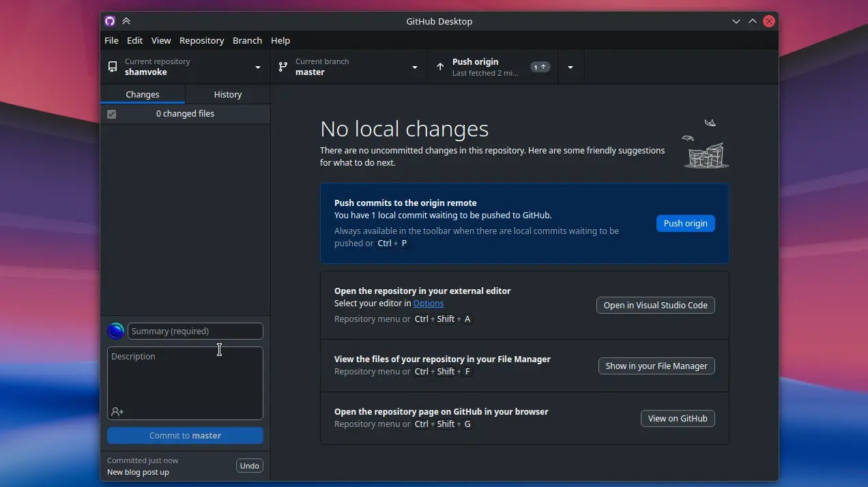Viewport: 868px width, 487px height.
Task: Click the Last fetched status text
Action: (x=485, y=73)
